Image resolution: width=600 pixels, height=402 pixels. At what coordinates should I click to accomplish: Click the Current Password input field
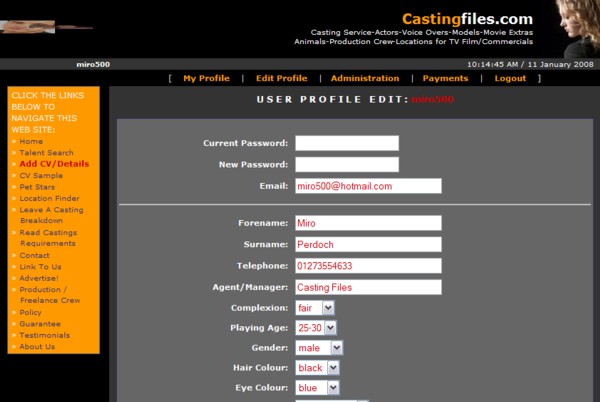tap(347, 143)
